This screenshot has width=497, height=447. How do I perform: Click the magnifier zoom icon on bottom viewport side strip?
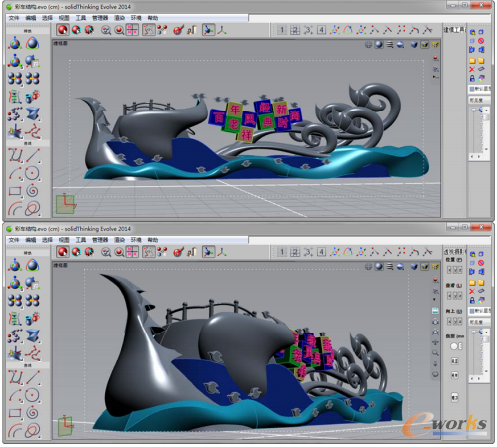(x=435, y=352)
